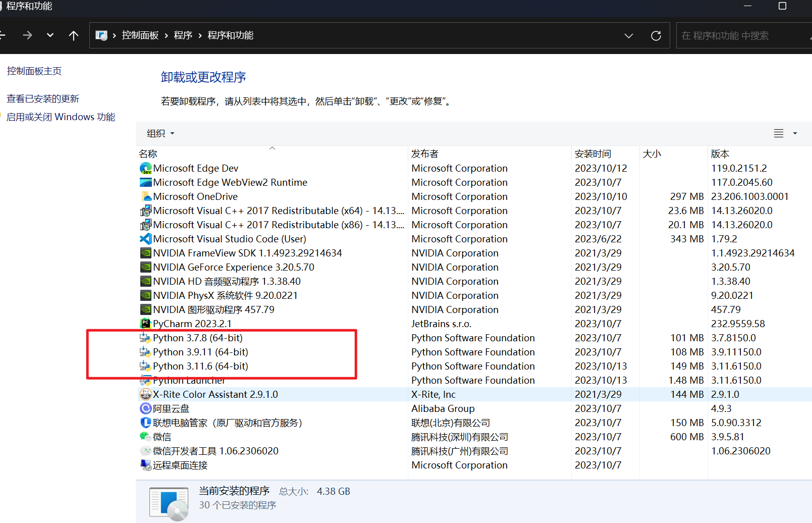Click the PyCharm 2023.2.1 icon
Image resolution: width=812 pixels, height=523 pixels.
click(146, 324)
